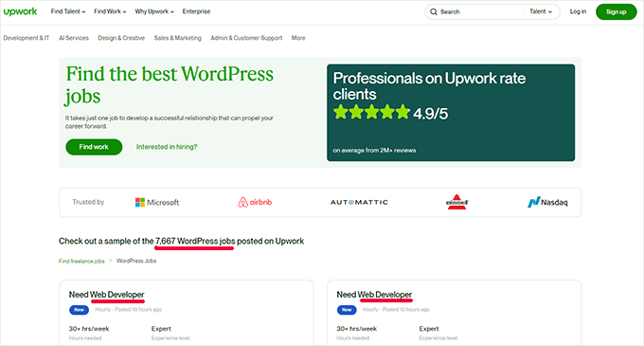The height and width of the screenshot is (346, 644).
Task: Open Admin & Customer Support category
Action: (x=246, y=38)
